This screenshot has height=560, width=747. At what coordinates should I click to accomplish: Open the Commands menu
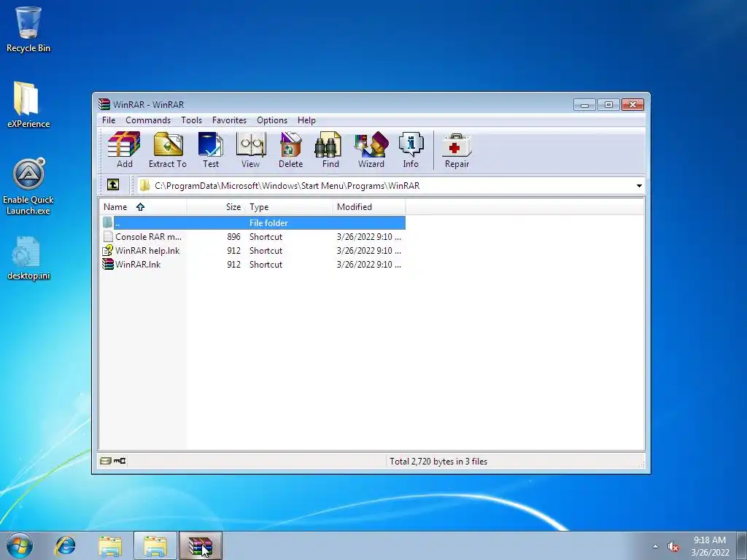click(x=147, y=120)
